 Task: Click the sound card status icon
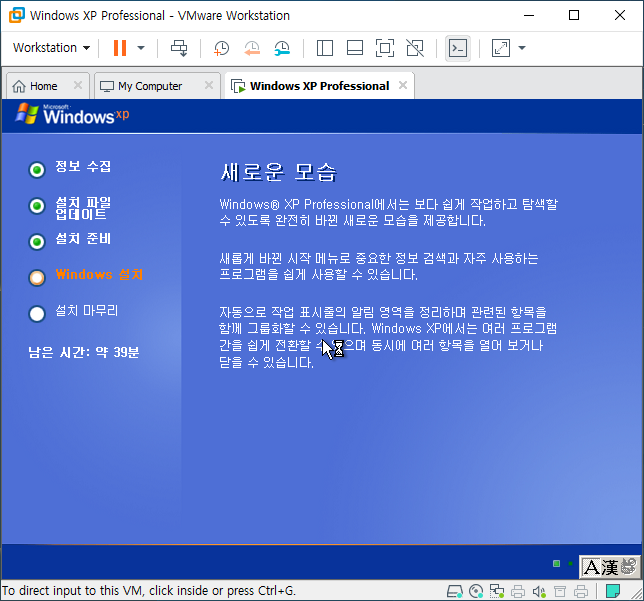click(539, 591)
